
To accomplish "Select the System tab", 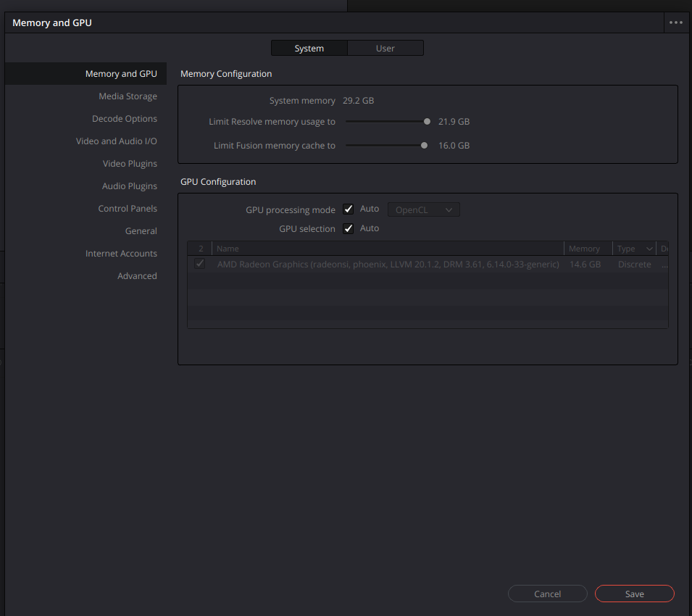I will [x=309, y=49].
